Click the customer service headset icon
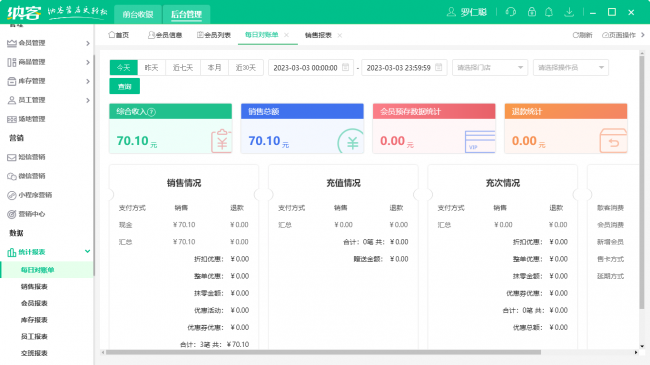Screen dimensions: 650x365 [511, 12]
